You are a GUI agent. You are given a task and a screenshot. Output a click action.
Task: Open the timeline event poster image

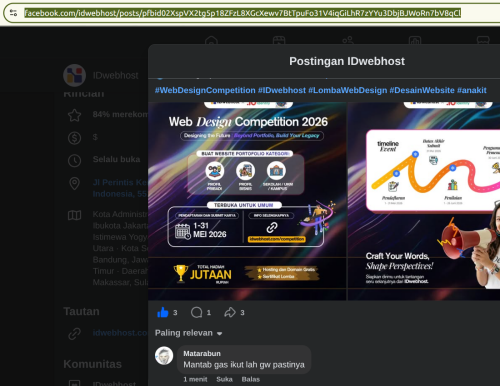pos(424,201)
